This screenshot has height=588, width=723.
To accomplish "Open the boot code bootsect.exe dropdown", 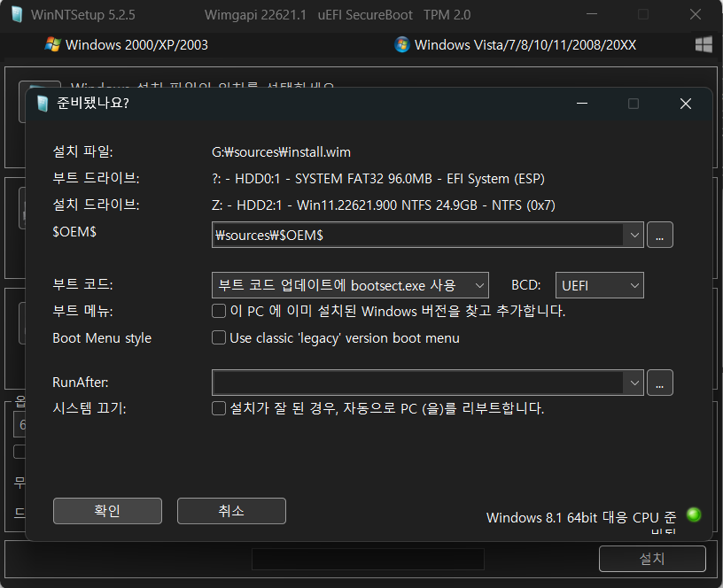I will (351, 285).
